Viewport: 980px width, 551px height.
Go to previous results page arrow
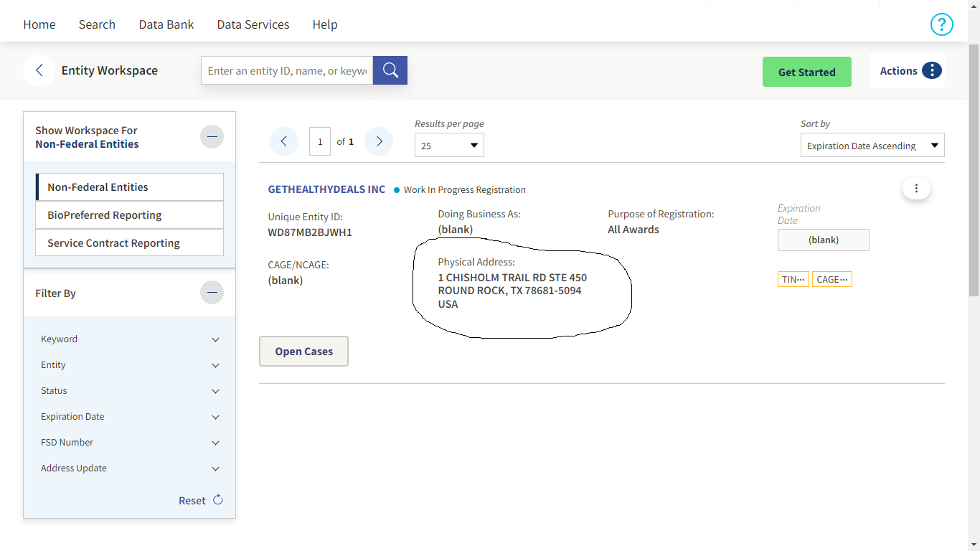284,141
